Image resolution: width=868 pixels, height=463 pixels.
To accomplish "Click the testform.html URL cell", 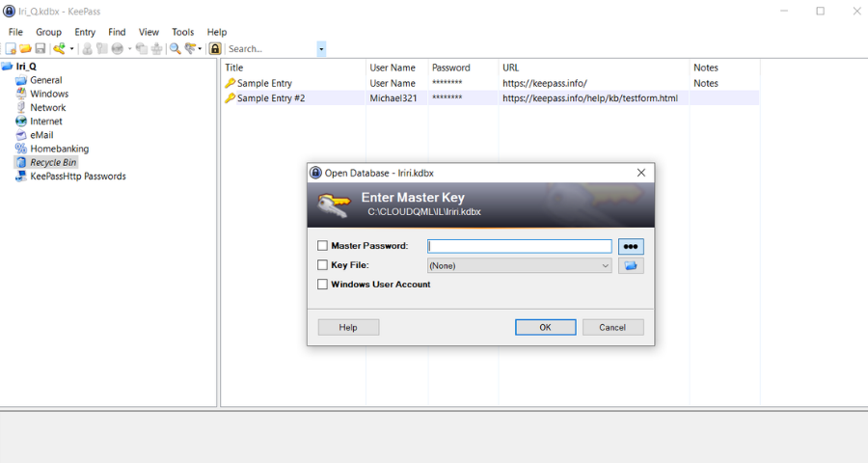I will [590, 98].
